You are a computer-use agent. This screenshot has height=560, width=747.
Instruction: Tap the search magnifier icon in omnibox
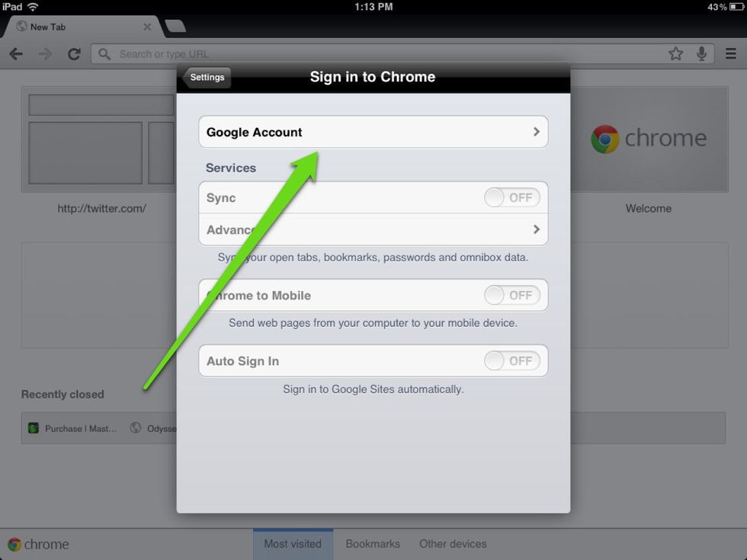pyautogui.click(x=104, y=54)
